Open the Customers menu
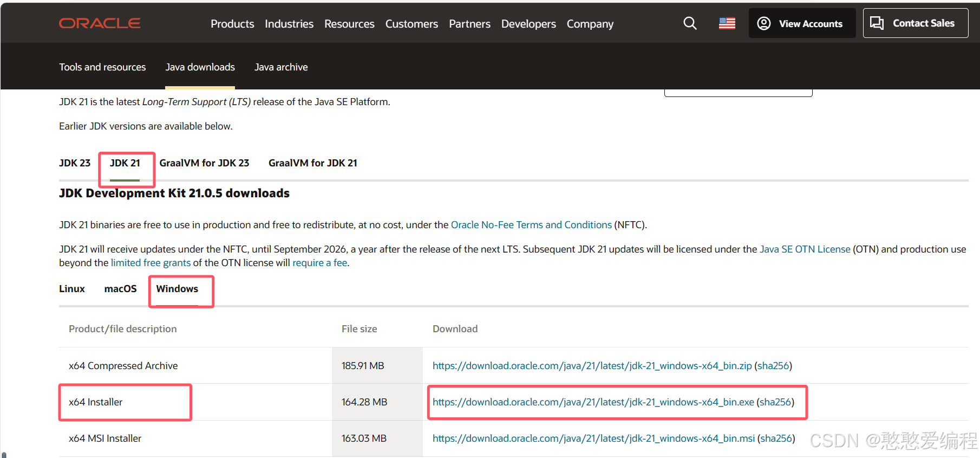Viewport: 980px width, 458px height. click(411, 24)
